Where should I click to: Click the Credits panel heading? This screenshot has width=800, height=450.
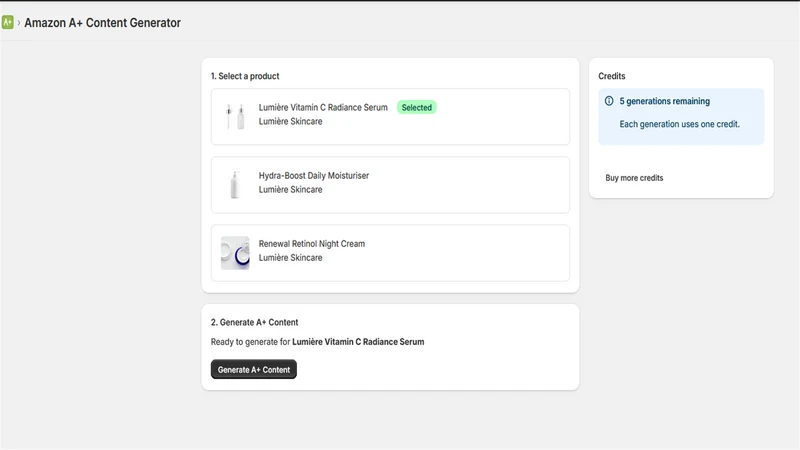[x=612, y=76]
